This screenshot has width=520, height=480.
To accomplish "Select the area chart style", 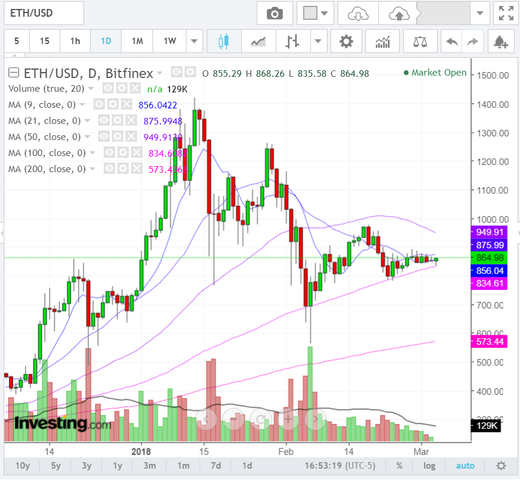I will (x=258, y=41).
